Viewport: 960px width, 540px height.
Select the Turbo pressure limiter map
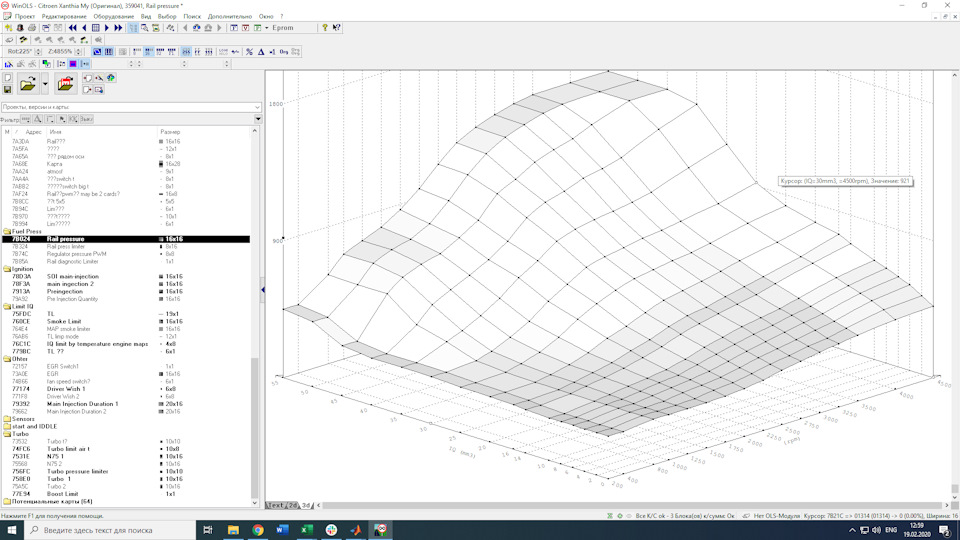[x=126, y=471]
